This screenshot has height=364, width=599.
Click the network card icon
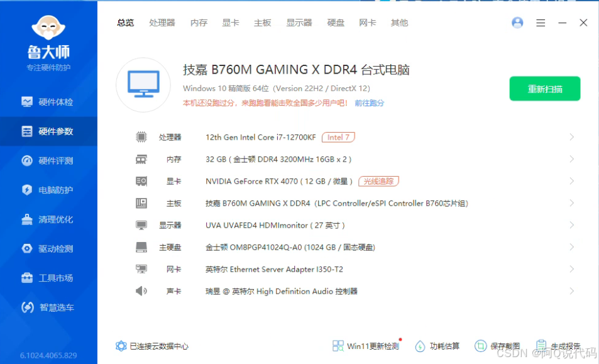141,269
